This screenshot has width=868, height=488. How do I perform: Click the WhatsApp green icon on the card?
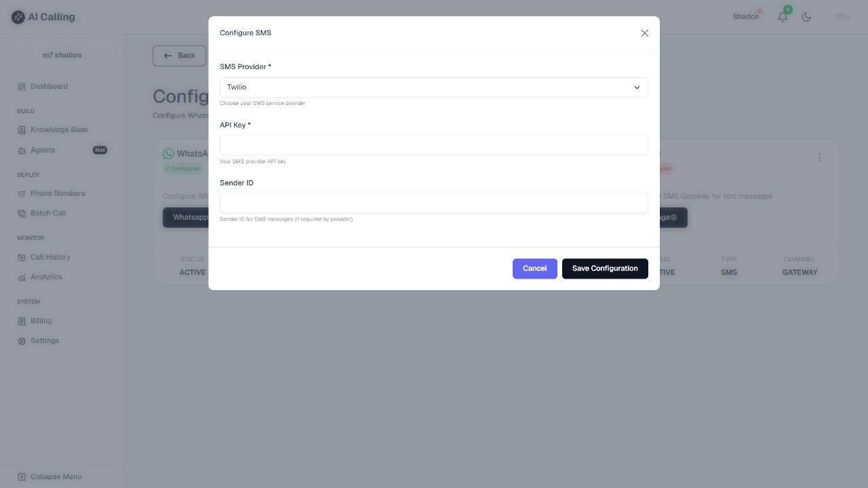pyautogui.click(x=168, y=153)
